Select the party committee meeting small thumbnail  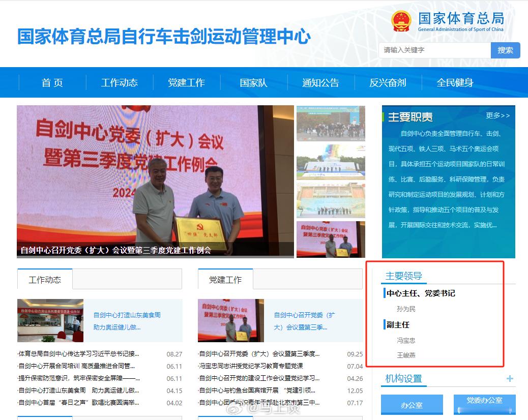(331, 239)
